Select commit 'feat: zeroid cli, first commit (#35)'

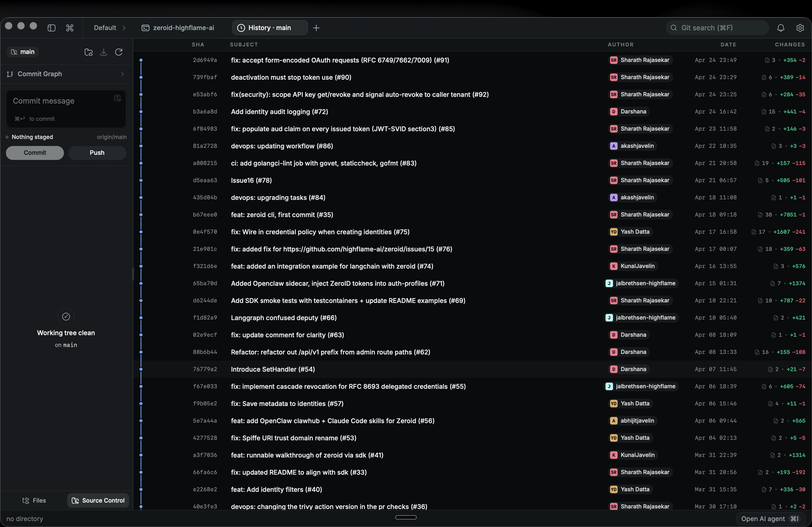472,215
